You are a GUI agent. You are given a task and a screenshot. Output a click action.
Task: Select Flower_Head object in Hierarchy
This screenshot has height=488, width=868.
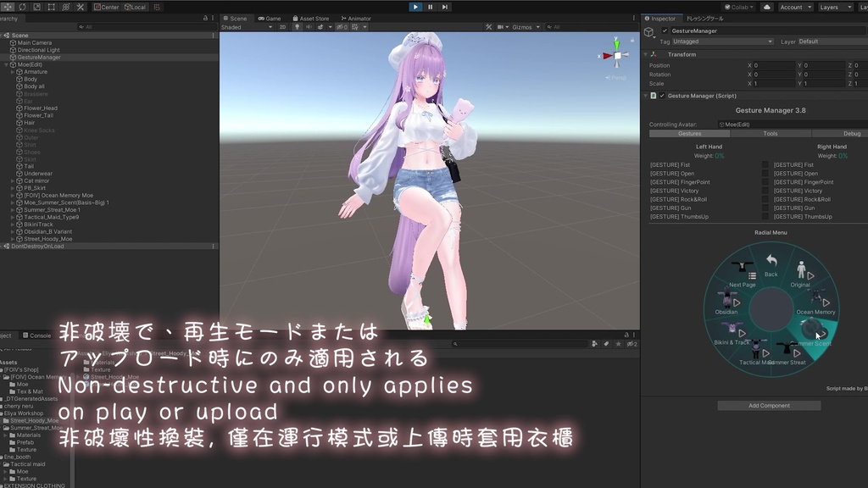tap(41, 108)
